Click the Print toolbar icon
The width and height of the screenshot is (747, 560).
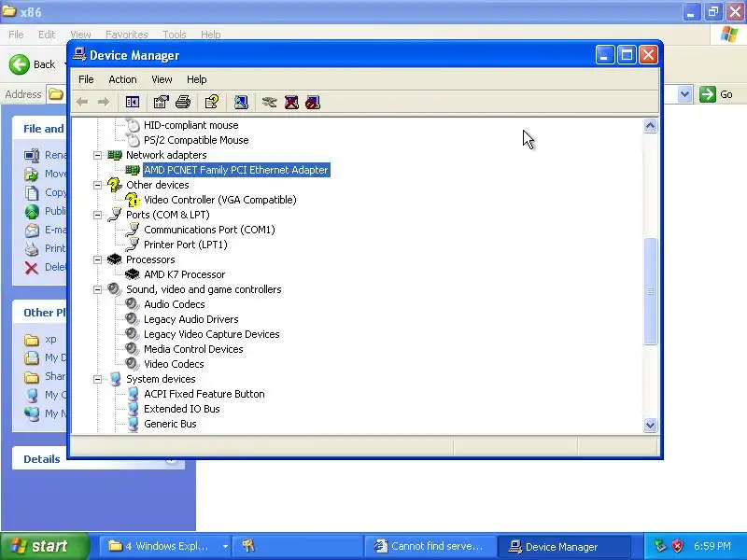183,102
